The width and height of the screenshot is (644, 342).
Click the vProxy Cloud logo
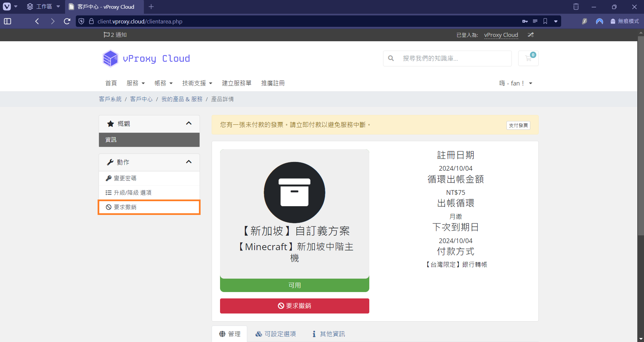(x=146, y=59)
